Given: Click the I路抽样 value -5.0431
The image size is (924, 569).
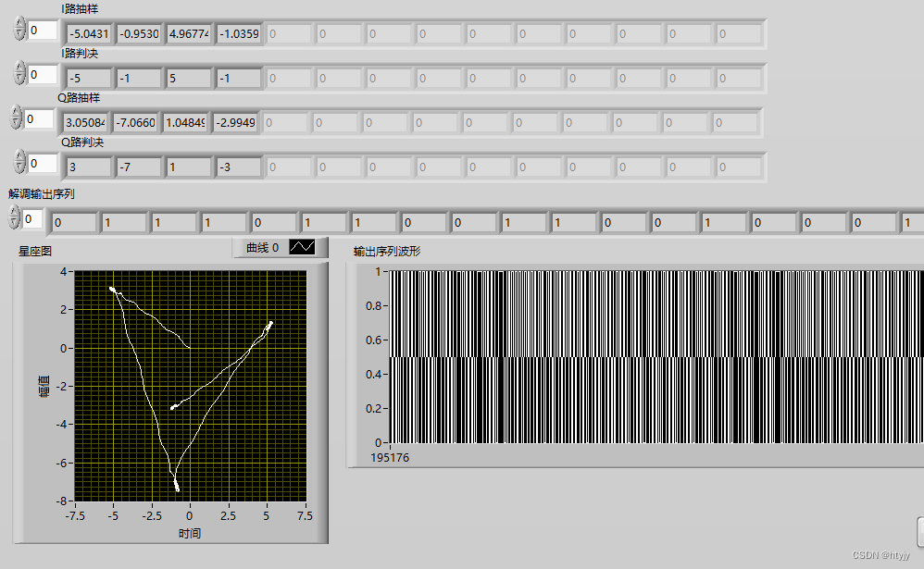Looking at the screenshot, I should [88, 33].
